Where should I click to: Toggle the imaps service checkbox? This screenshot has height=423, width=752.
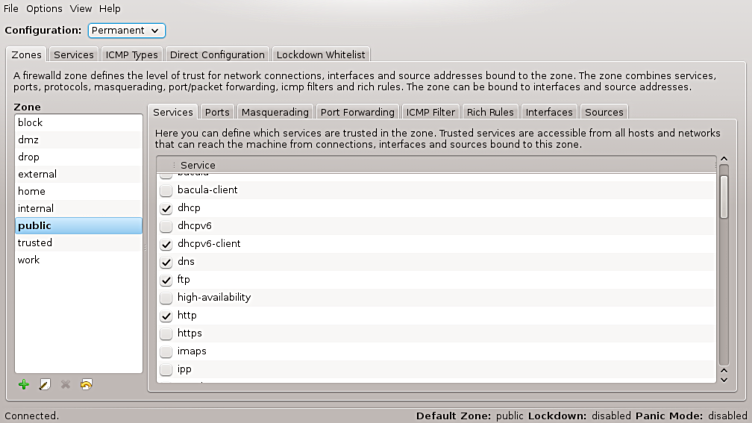click(166, 352)
